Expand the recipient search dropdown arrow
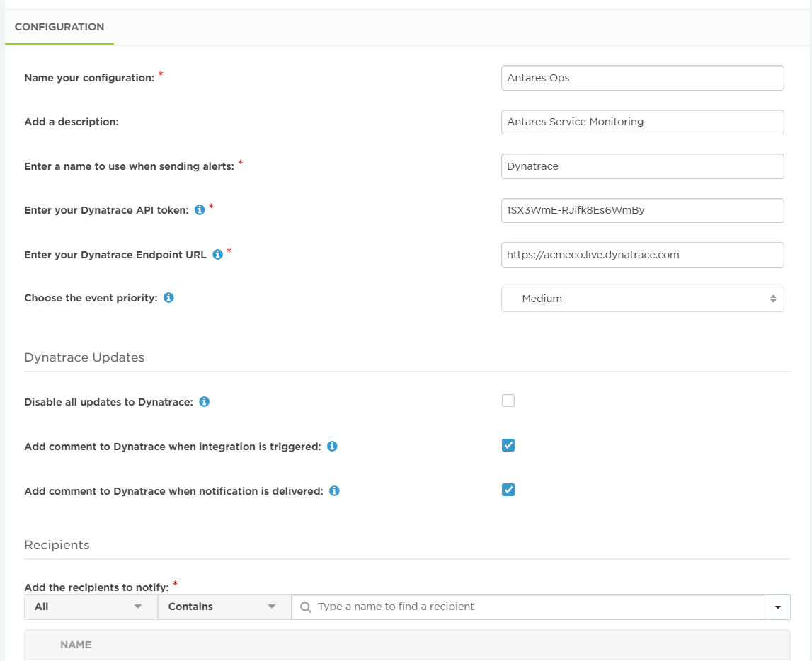This screenshot has width=812, height=661. [777, 607]
